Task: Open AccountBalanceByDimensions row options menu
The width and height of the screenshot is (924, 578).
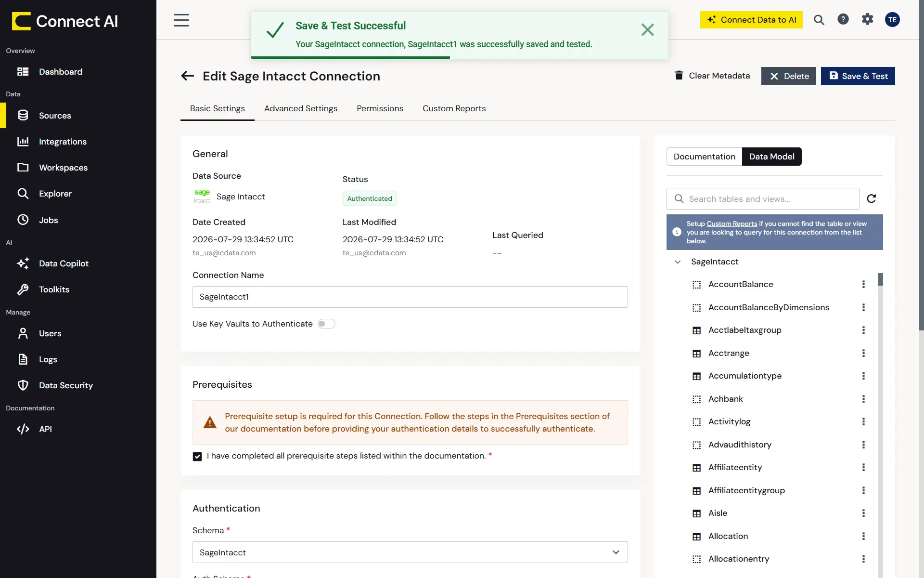Action: tap(863, 307)
